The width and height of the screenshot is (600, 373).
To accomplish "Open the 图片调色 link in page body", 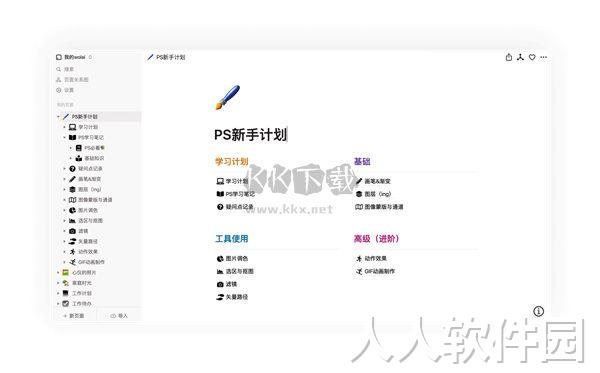I will (232, 259).
